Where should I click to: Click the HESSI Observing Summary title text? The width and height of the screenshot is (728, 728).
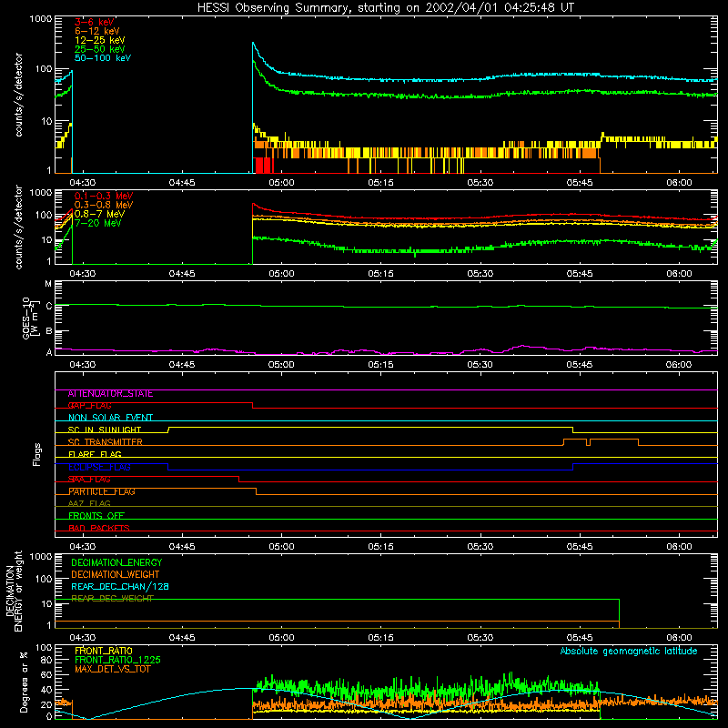(386, 8)
